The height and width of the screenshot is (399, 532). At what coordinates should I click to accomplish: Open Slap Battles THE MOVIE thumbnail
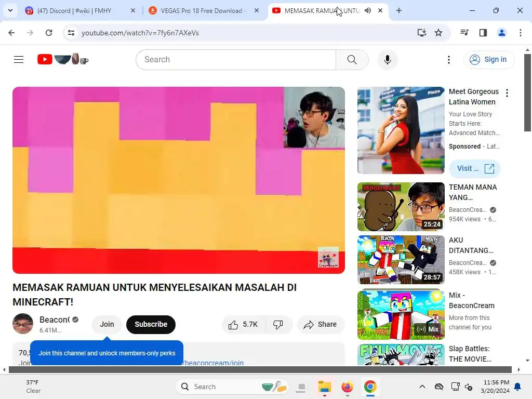(401, 354)
